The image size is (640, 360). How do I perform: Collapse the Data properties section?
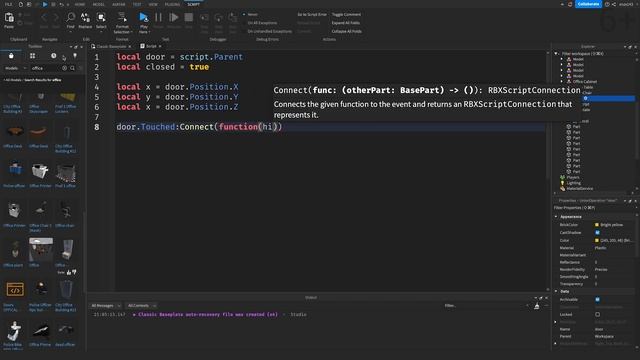pyautogui.click(x=556, y=291)
